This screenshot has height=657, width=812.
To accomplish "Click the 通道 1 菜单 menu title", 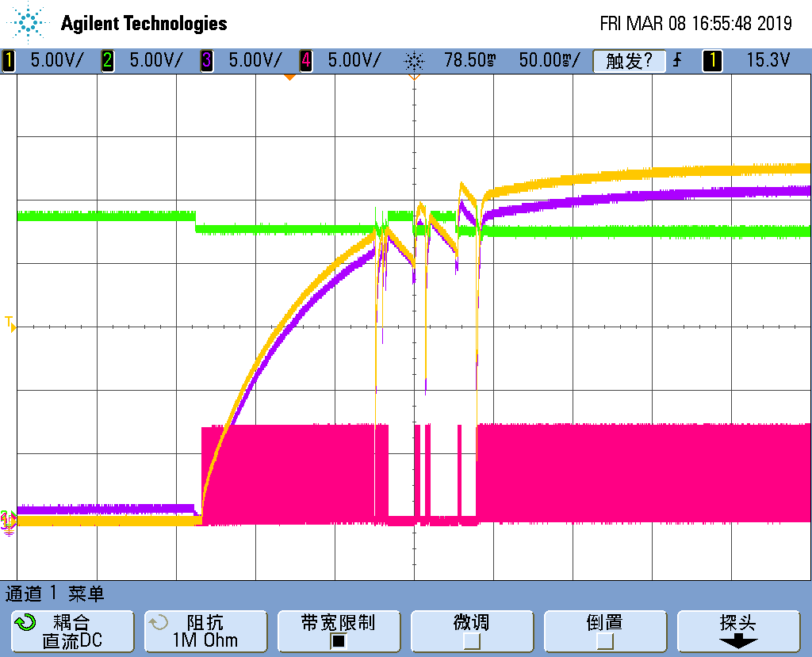I will point(55,594).
